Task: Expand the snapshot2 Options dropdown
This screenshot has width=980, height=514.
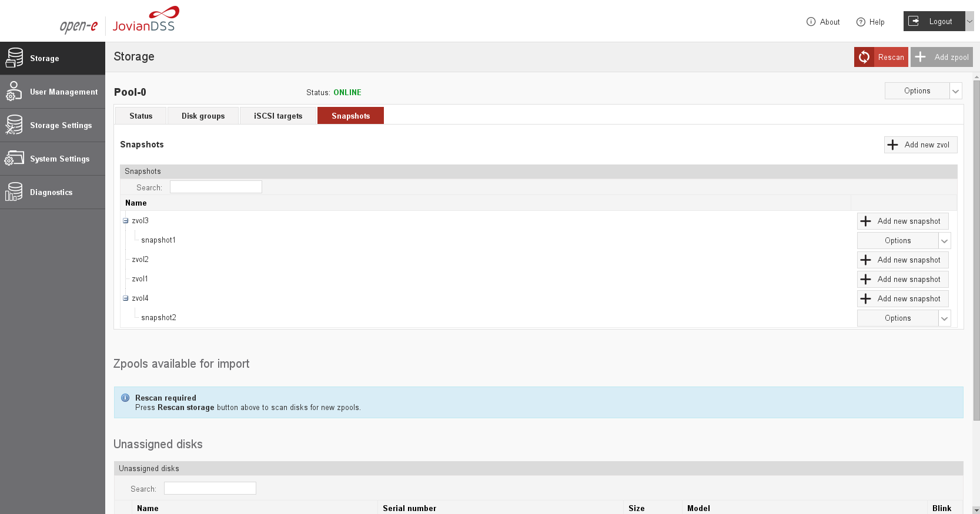Action: click(x=944, y=318)
